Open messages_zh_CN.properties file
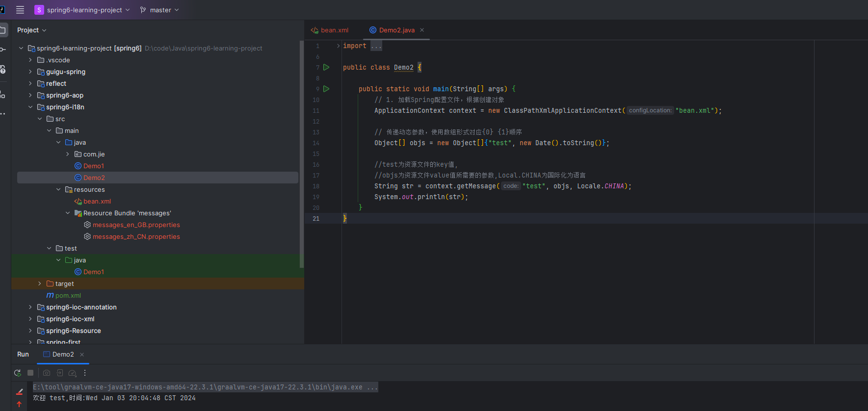 [x=136, y=236]
